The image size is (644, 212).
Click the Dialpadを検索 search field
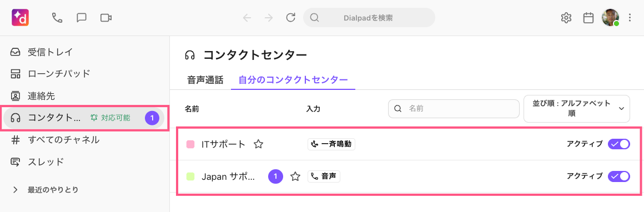[369, 18]
